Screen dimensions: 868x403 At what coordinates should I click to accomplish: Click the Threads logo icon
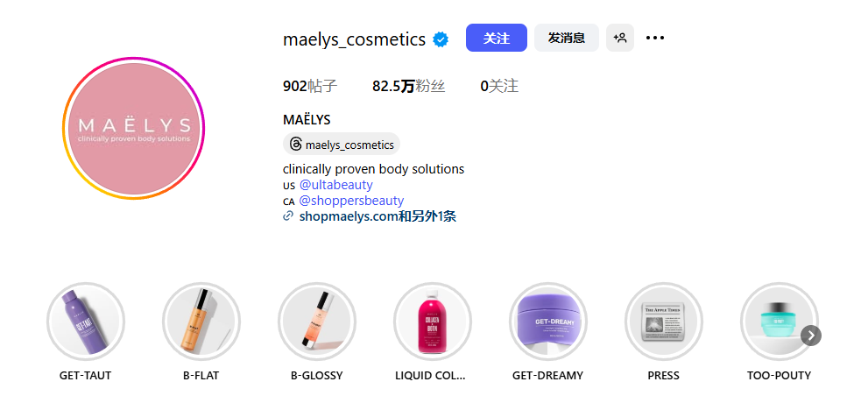coord(296,145)
